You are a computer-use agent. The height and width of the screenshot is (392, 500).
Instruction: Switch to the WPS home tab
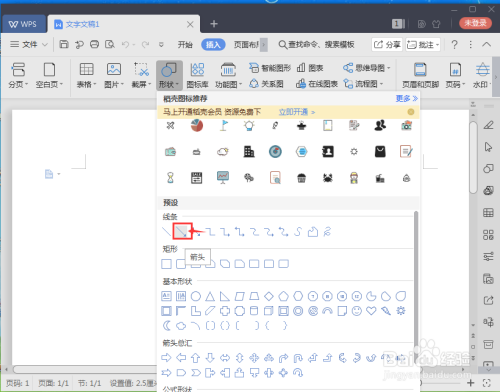[x=23, y=24]
